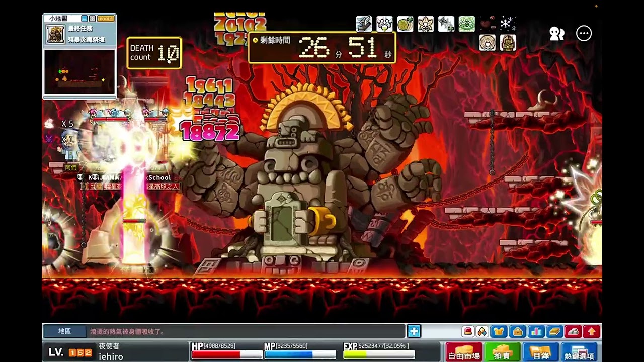Click the LV. 152 level indicator
This screenshot has width=644, height=362.
[x=70, y=352]
